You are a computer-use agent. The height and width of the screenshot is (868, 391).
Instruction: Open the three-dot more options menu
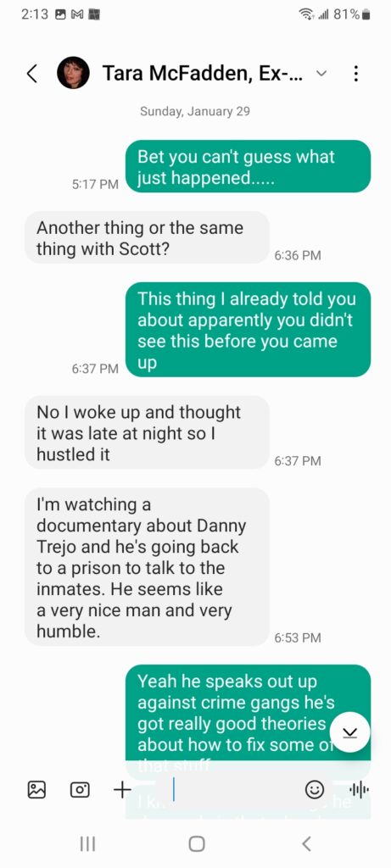356,73
